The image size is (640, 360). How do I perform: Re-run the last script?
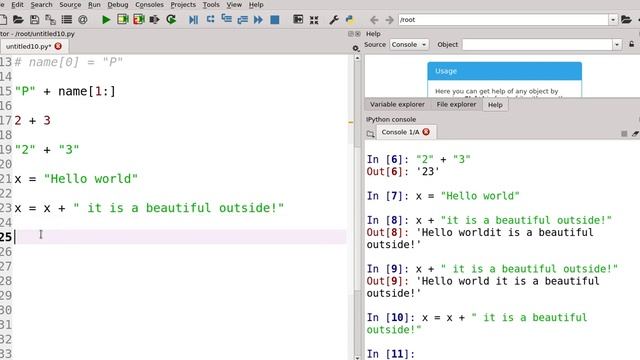coord(171,19)
